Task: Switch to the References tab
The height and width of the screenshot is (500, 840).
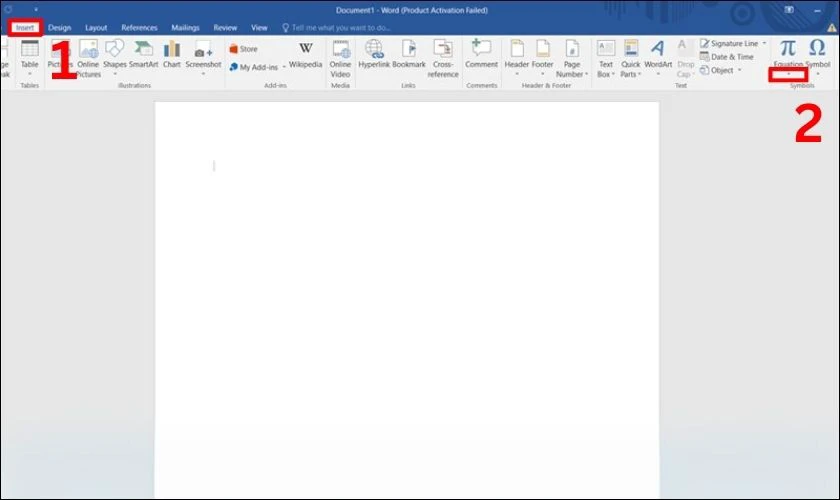Action: point(139,28)
